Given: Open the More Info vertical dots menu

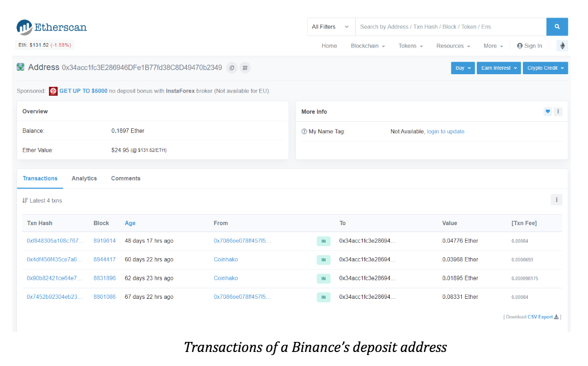Looking at the screenshot, I should click(558, 111).
